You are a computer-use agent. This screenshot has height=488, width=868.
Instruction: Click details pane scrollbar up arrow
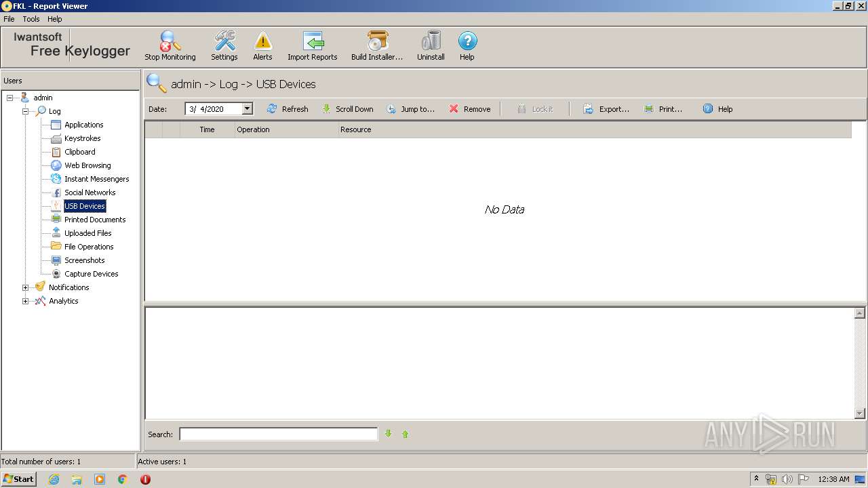click(860, 313)
